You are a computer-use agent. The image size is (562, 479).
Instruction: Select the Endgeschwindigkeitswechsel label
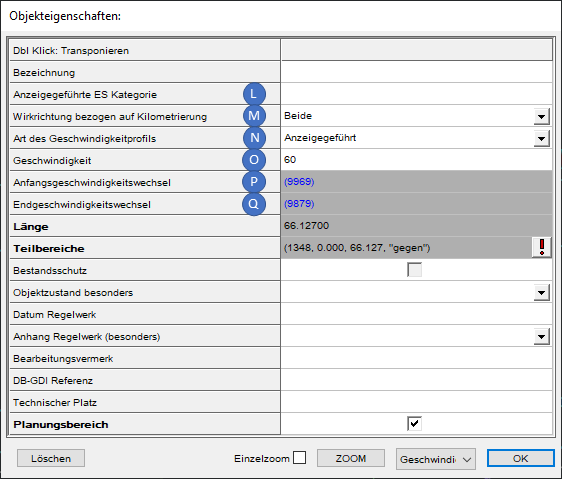pos(82,205)
